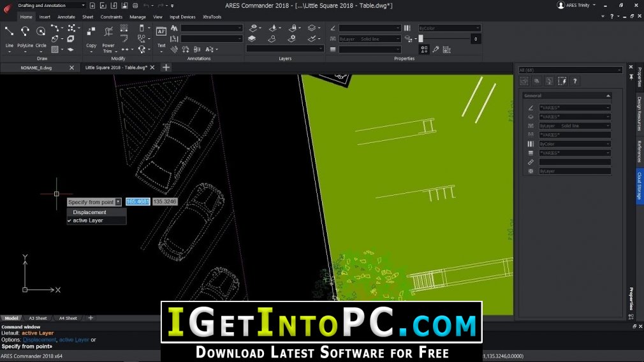The width and height of the screenshot is (644, 362).
Task: Click the X coordinate field 165.4681
Action: point(138,201)
